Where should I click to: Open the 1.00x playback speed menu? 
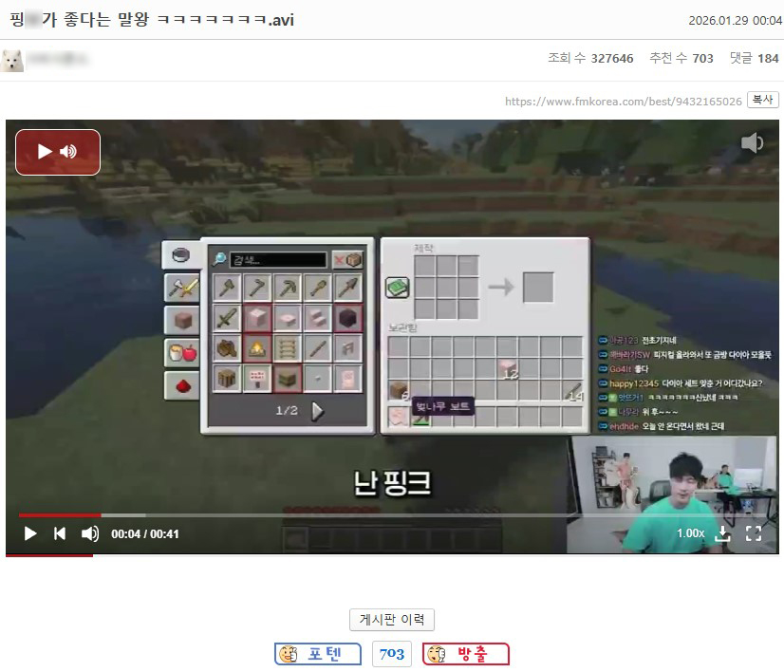[x=690, y=533]
